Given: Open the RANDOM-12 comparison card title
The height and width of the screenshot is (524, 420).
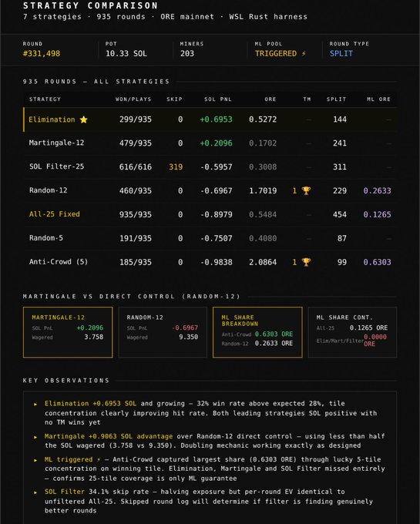Looking at the screenshot, I should pyautogui.click(x=145, y=317).
